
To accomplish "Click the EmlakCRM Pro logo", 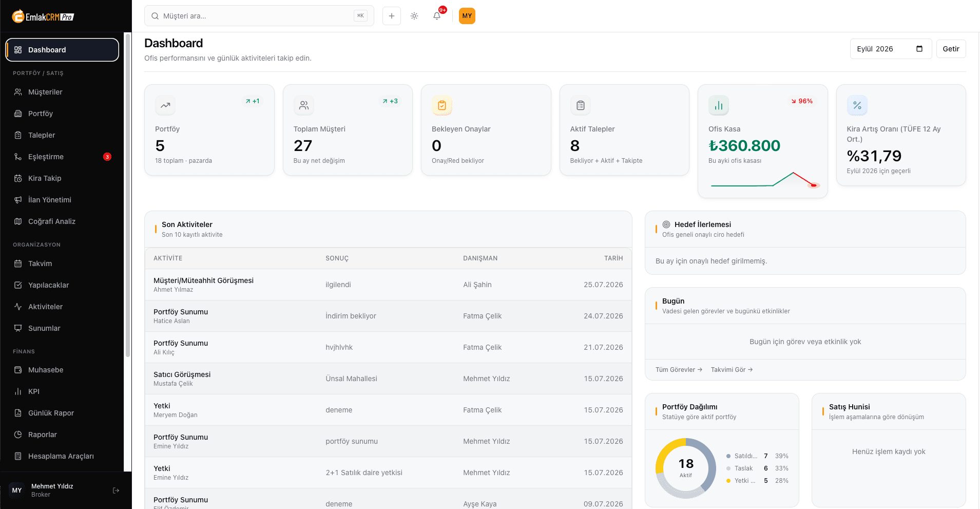I will [x=43, y=16].
